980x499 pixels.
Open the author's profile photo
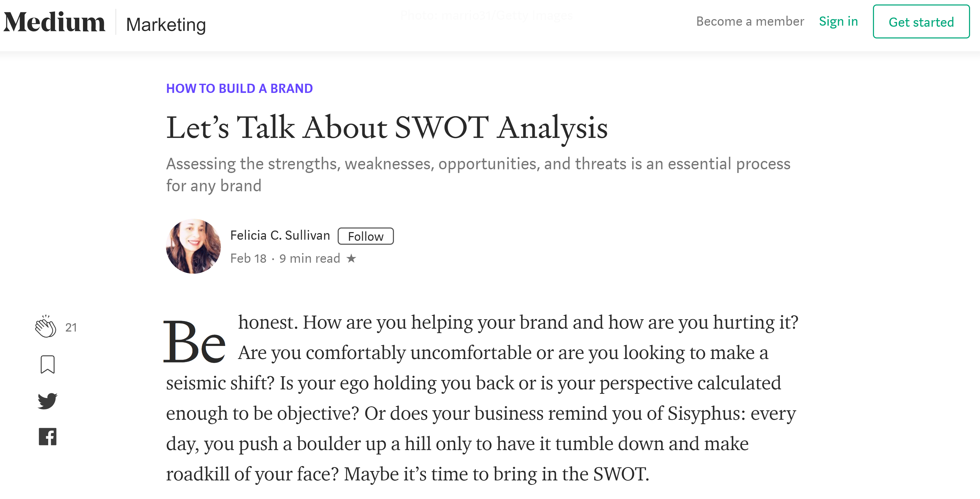click(193, 246)
